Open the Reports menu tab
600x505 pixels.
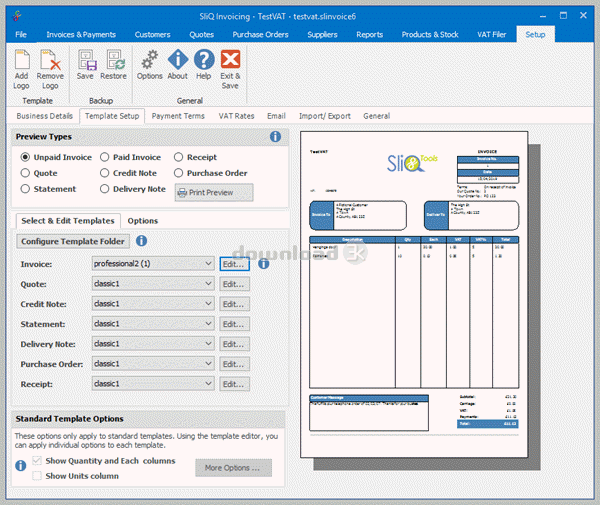coord(369,34)
